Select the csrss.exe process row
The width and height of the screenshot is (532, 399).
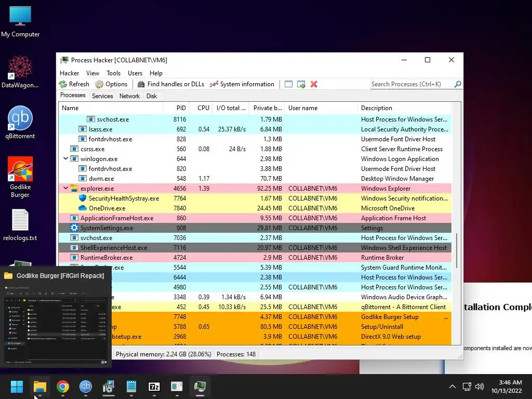pyautogui.click(x=255, y=149)
